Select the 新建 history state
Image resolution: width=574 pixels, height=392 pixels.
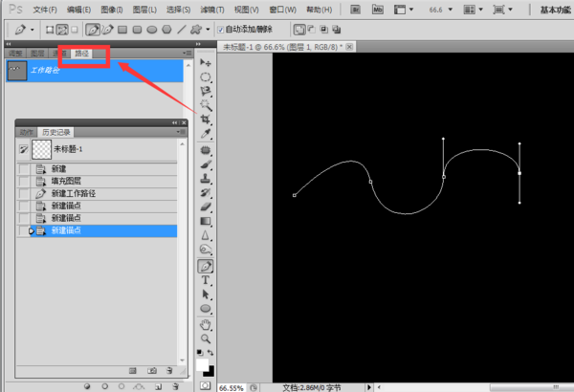point(59,168)
